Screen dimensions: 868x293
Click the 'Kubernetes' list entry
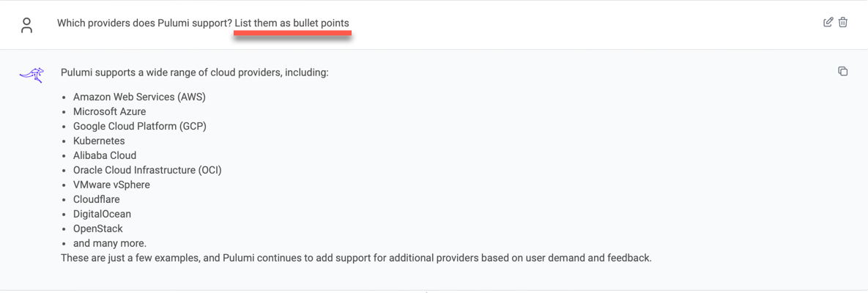99,141
